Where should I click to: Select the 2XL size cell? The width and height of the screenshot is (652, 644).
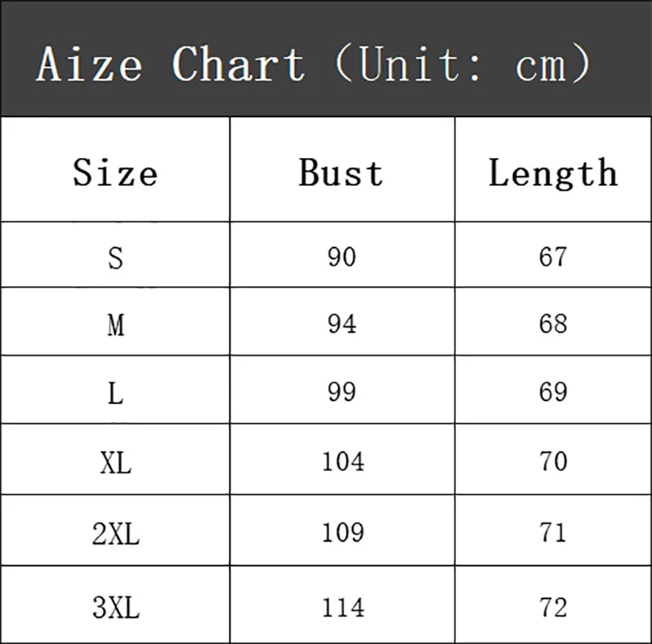coord(115,534)
